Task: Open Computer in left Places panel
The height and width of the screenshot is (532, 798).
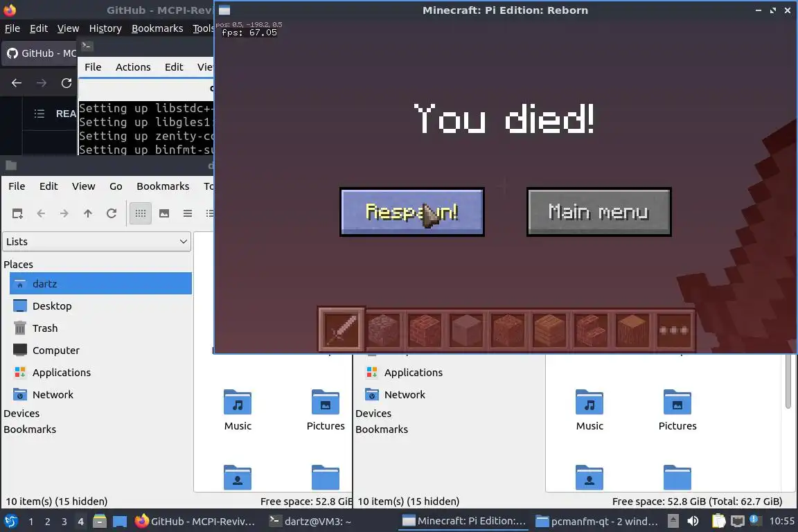Action: pyautogui.click(x=56, y=351)
